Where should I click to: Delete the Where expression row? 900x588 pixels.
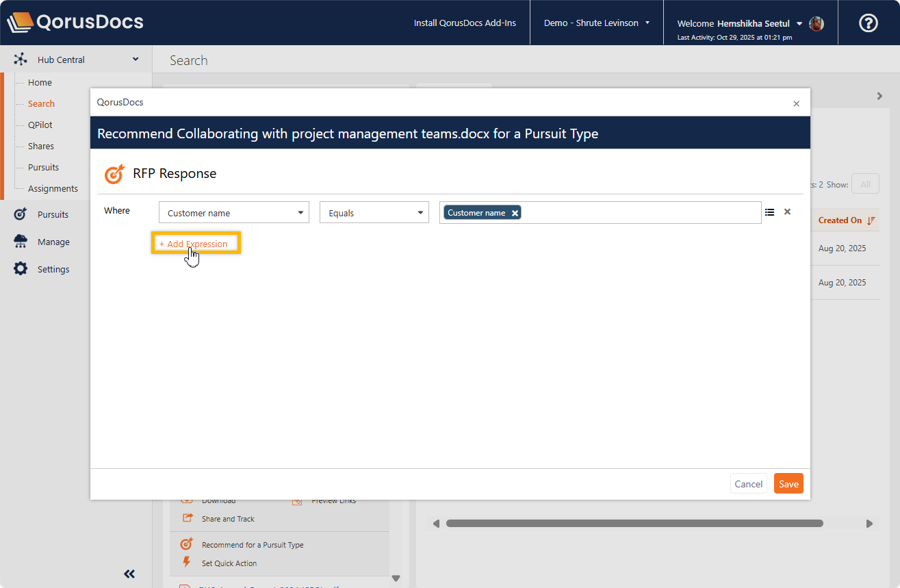[x=787, y=212]
